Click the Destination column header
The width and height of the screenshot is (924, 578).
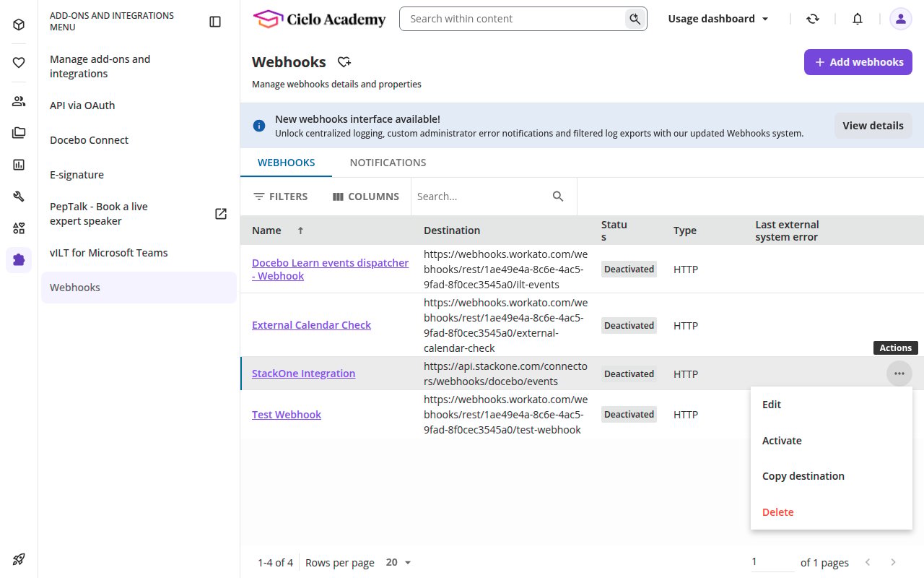click(x=452, y=230)
